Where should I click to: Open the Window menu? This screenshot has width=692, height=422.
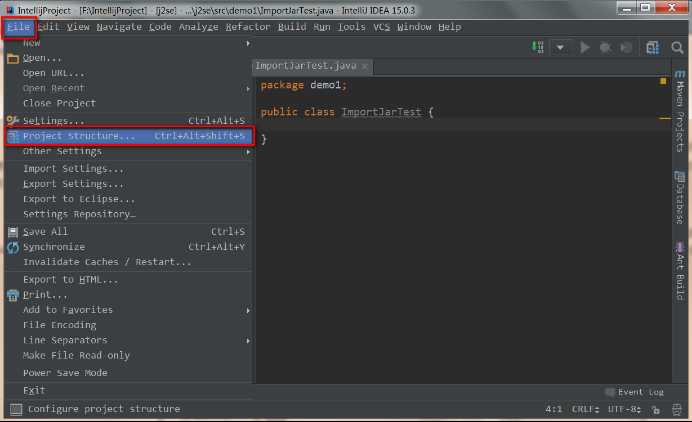tap(414, 27)
